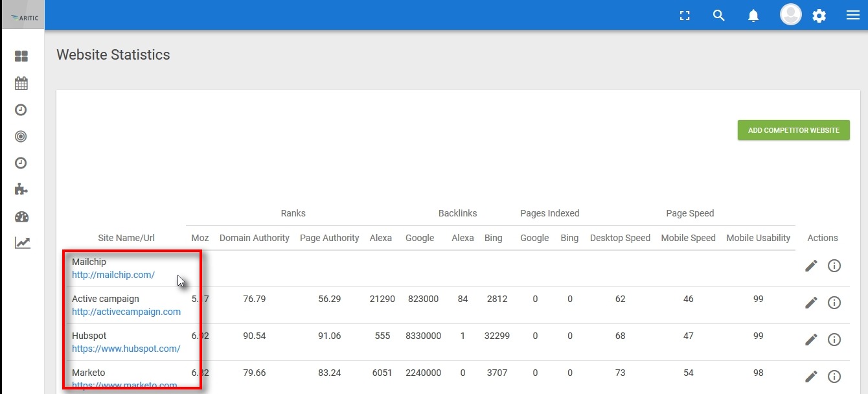Click the Backlinks group header
Viewport: 868px width, 394px height.
pos(458,213)
